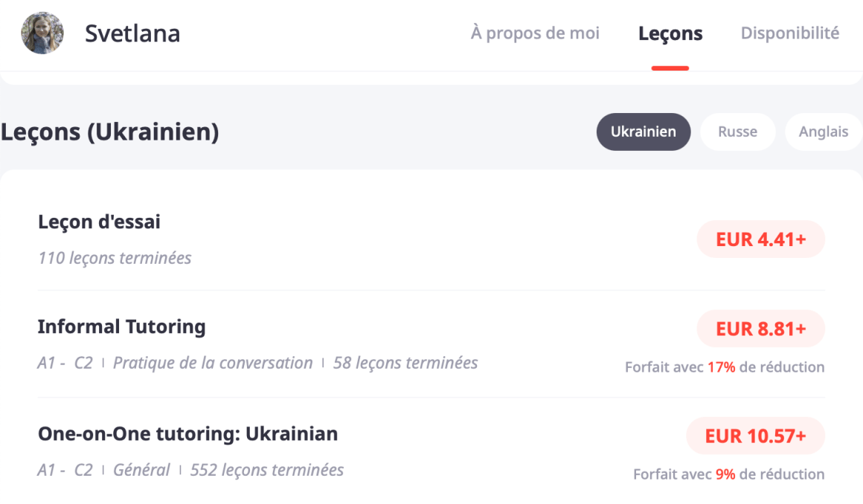Filter lessons by Anglais
The height and width of the screenshot is (504, 863).
click(x=823, y=132)
